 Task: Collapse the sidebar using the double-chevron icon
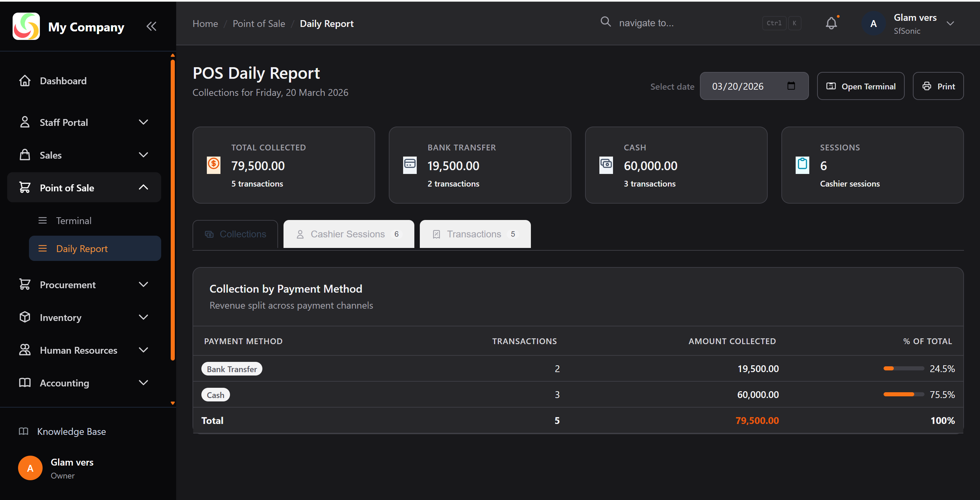151,26
